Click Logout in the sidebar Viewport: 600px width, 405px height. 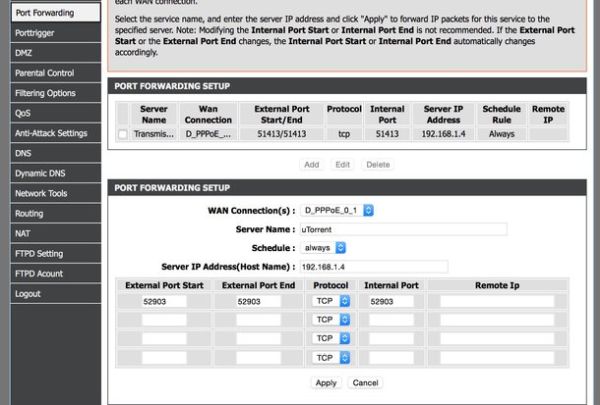[x=53, y=293]
